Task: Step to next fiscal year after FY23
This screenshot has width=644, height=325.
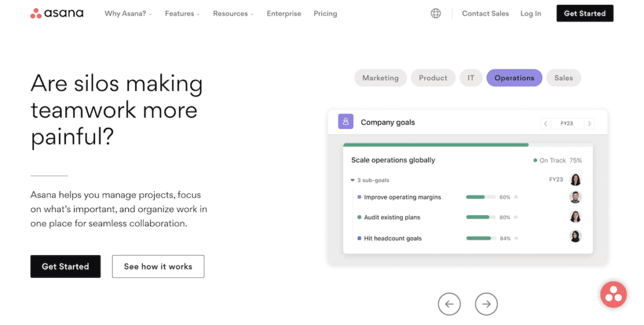Action: pyautogui.click(x=589, y=123)
